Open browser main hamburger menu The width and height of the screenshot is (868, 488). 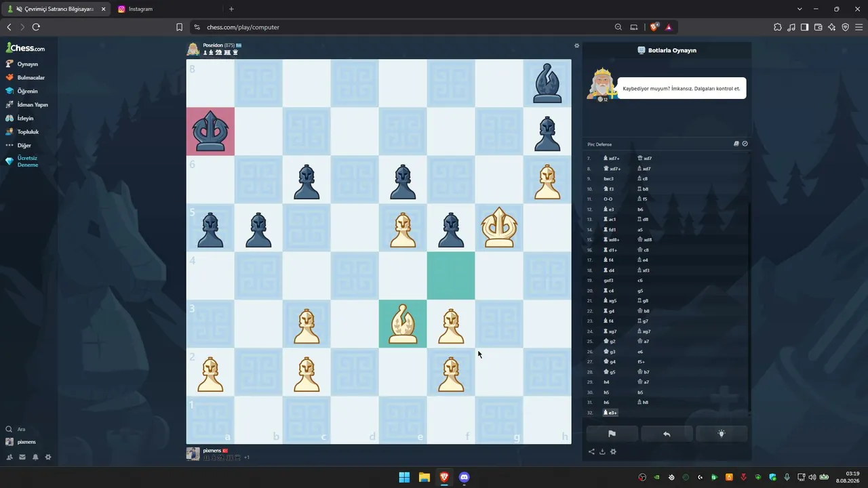pyautogui.click(x=859, y=27)
